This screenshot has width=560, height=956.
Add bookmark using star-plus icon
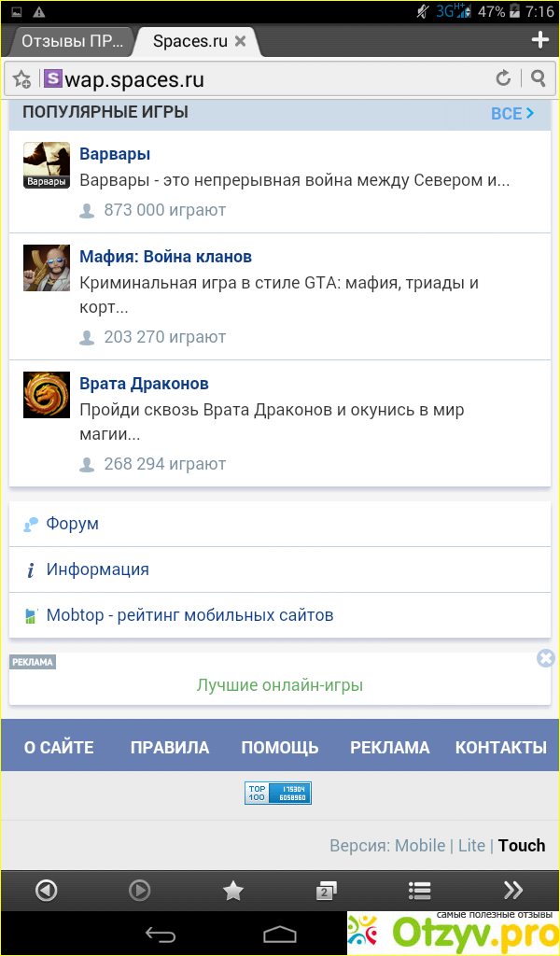tap(22, 79)
